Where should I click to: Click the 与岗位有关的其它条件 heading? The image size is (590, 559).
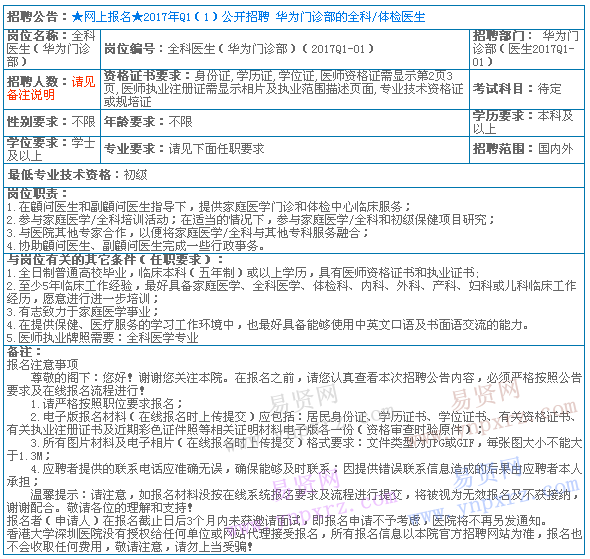(115, 260)
